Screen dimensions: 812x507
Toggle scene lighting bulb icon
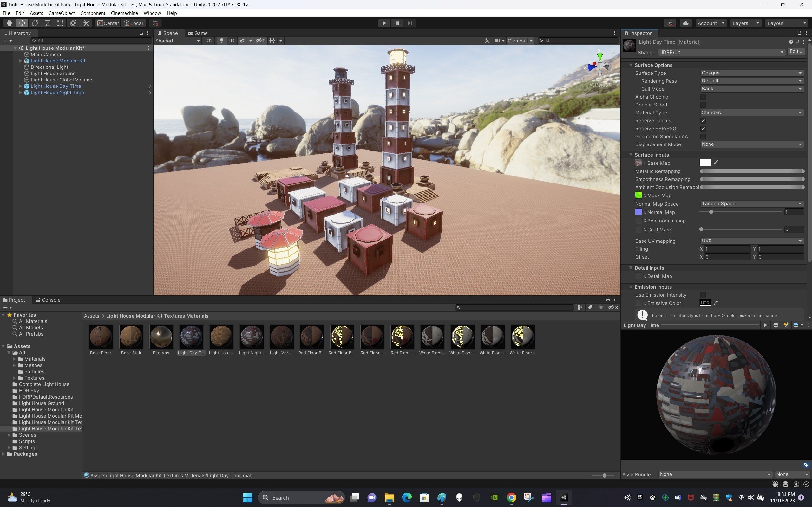(221, 41)
